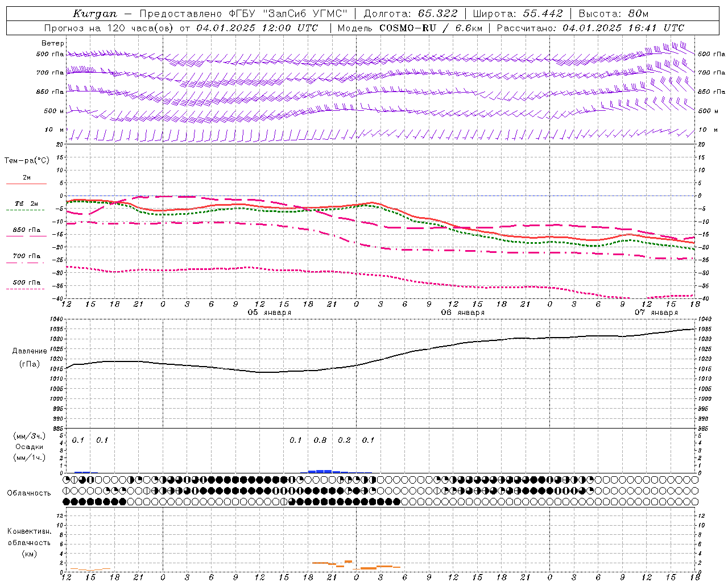Click the '(мм/3ч.)' precipitation unit label
The height and width of the screenshot is (582, 728).
coord(30,436)
